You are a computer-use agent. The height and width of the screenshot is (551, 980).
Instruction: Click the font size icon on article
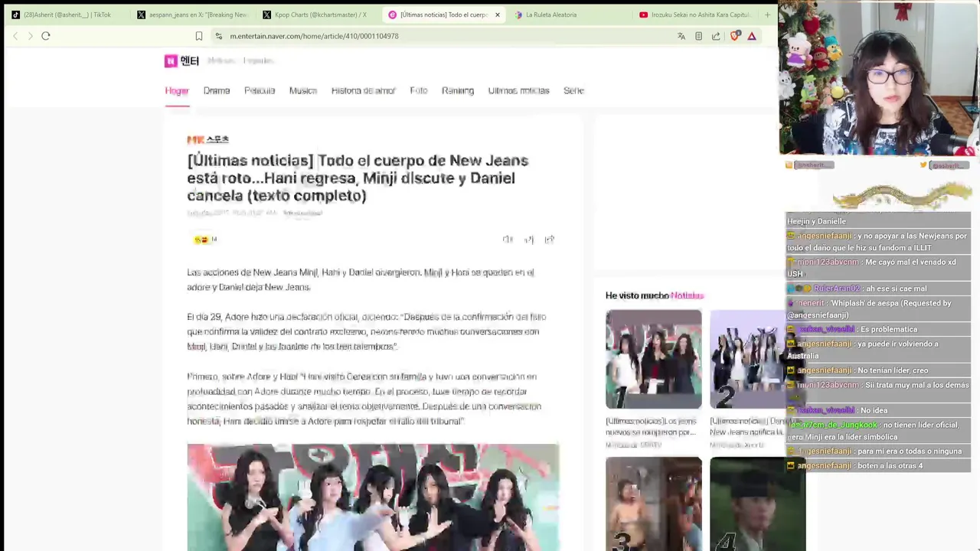tap(529, 240)
